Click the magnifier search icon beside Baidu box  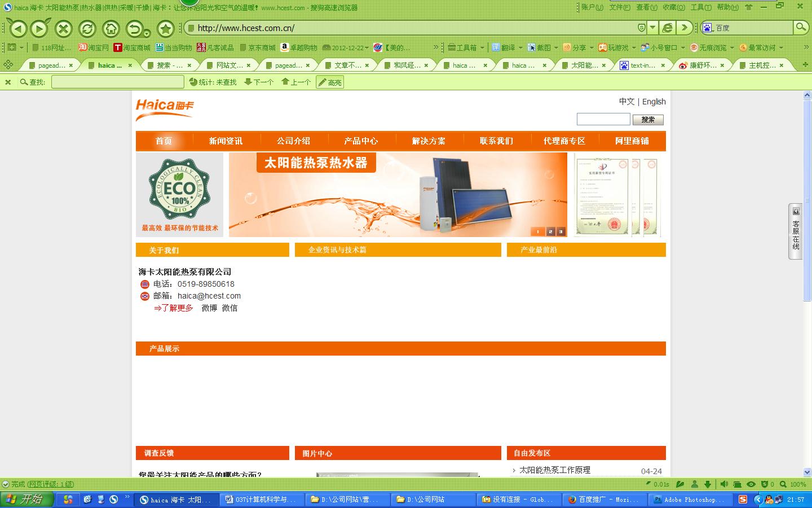point(800,27)
